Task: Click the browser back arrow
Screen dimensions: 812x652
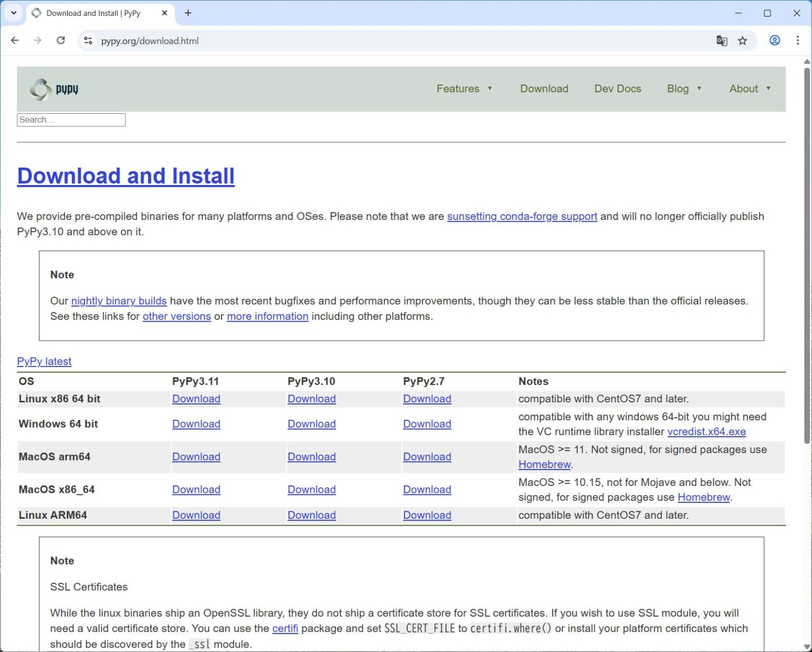Action: pos(15,41)
